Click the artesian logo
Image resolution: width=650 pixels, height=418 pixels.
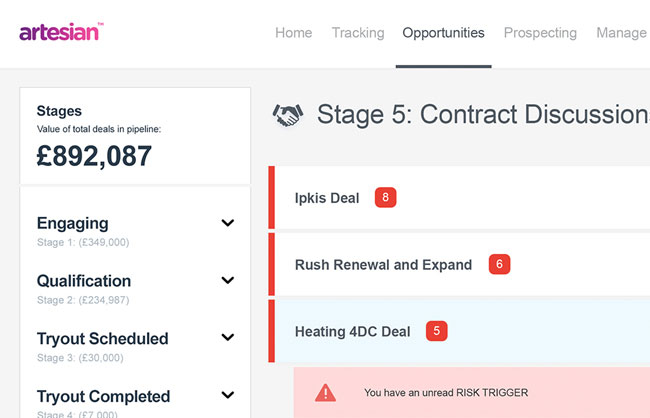[x=59, y=32]
